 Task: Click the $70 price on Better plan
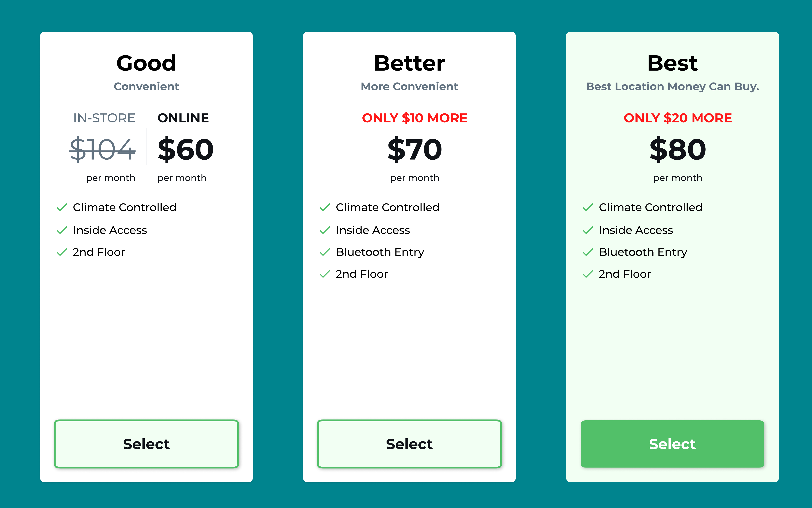[415, 149]
